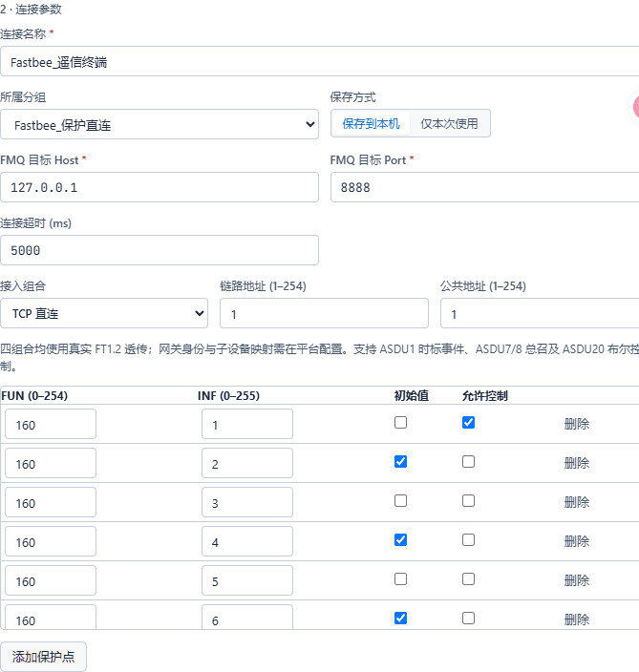
Task: Check 允许控制 for INF 3 row
Action: (468, 500)
